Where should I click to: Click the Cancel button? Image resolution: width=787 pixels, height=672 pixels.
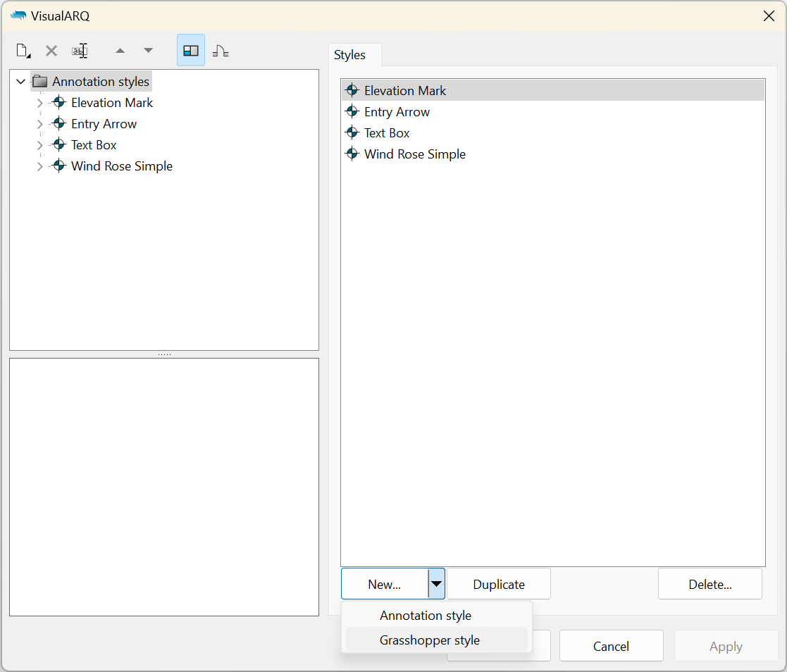point(612,647)
